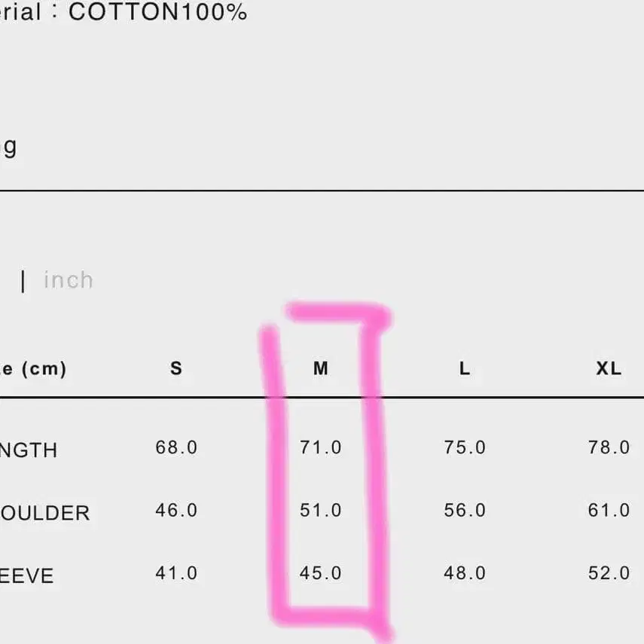Switch size units to inch

point(69,280)
